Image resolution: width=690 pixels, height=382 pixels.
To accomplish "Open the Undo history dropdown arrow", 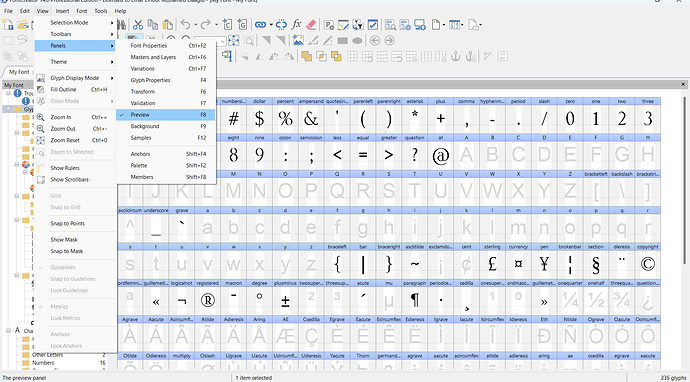I will pyautogui.click(x=195, y=25).
